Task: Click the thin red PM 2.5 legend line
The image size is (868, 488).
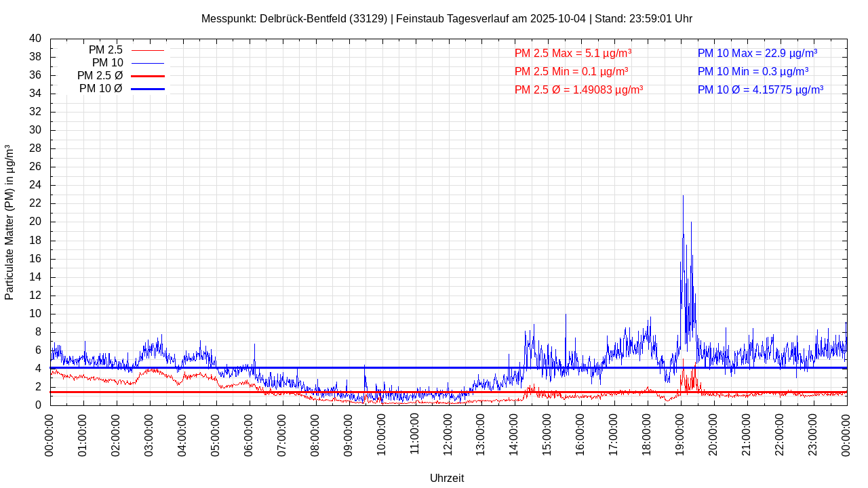Action: pyautogui.click(x=148, y=50)
